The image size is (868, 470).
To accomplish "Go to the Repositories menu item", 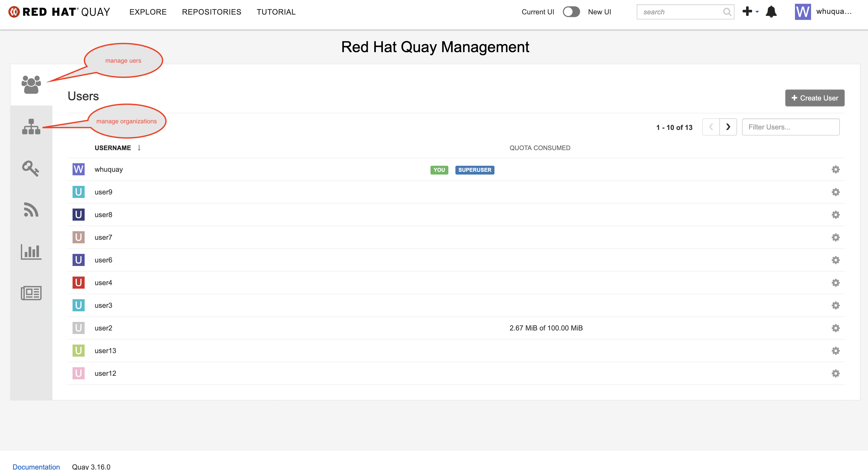I will [212, 12].
